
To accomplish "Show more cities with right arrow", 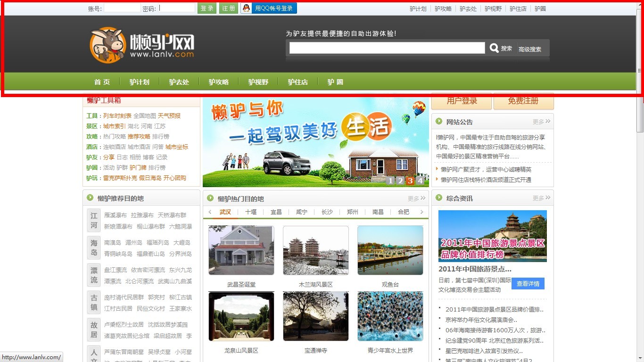I will point(422,212).
